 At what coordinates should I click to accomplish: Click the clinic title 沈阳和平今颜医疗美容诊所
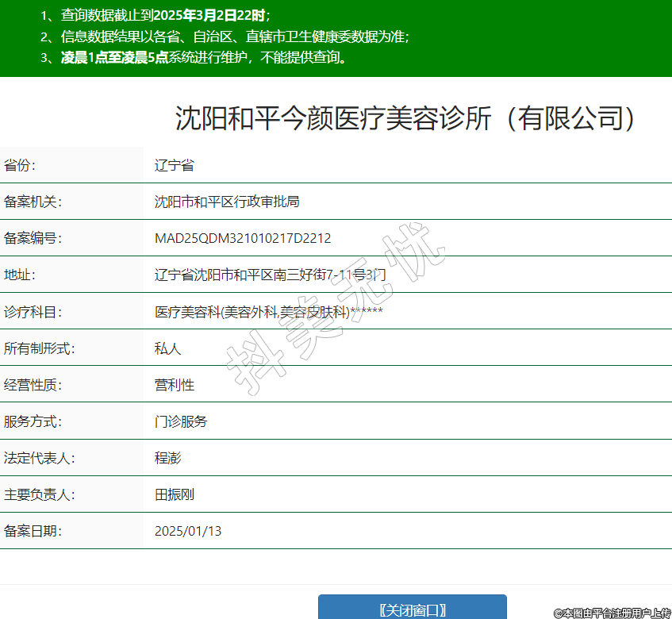tap(405, 118)
